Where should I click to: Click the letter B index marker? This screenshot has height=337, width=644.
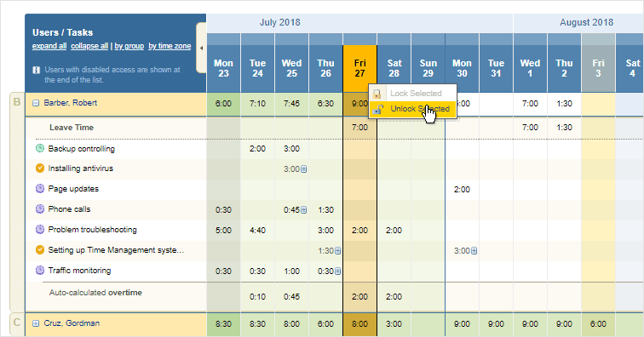click(x=17, y=102)
